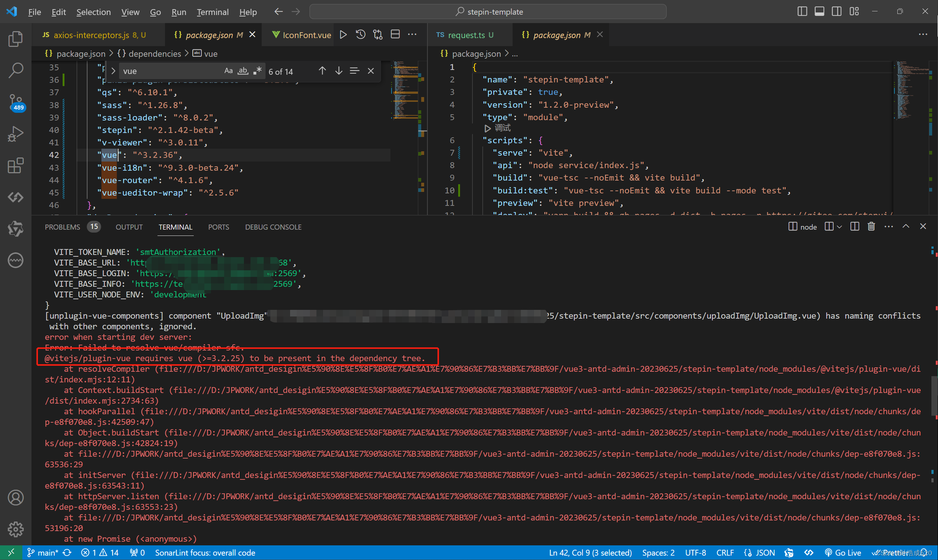
Task: Open the launch profile dropdown arrow in terminal
Action: click(839, 227)
